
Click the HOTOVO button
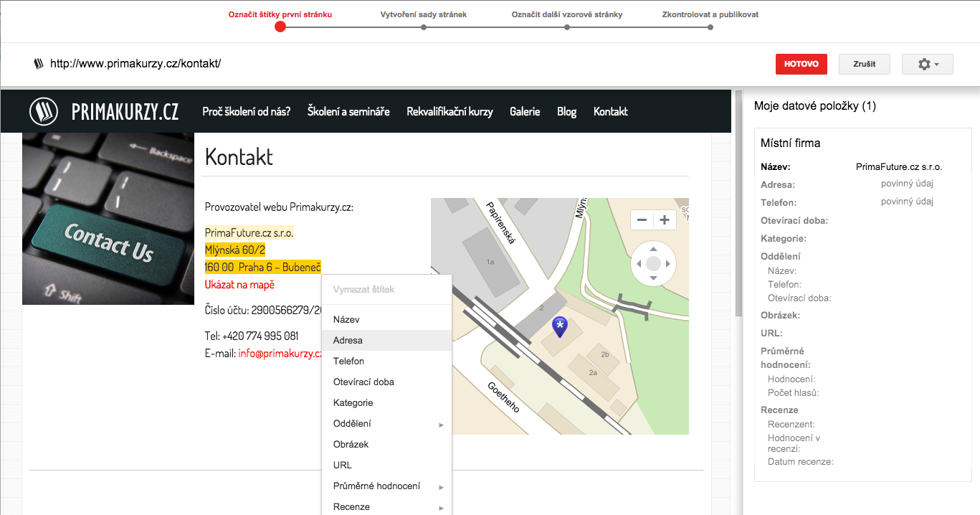[801, 64]
